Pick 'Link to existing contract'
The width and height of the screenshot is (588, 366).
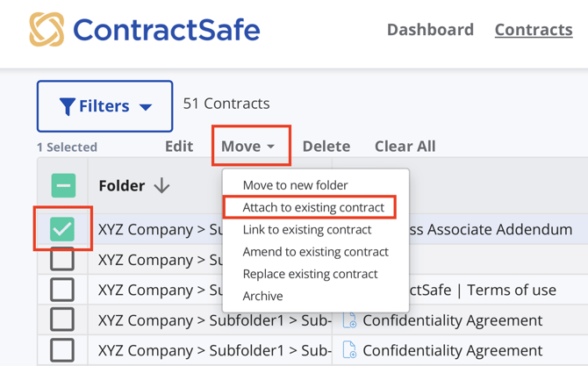(x=307, y=230)
